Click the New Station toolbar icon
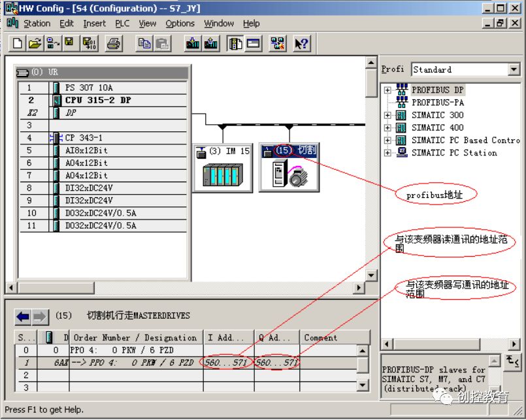 (16, 43)
